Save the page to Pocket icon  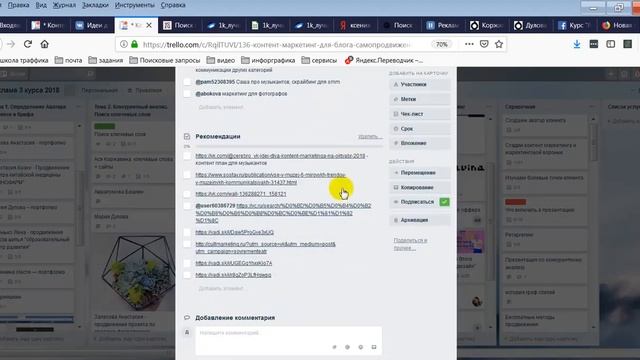click(484, 44)
